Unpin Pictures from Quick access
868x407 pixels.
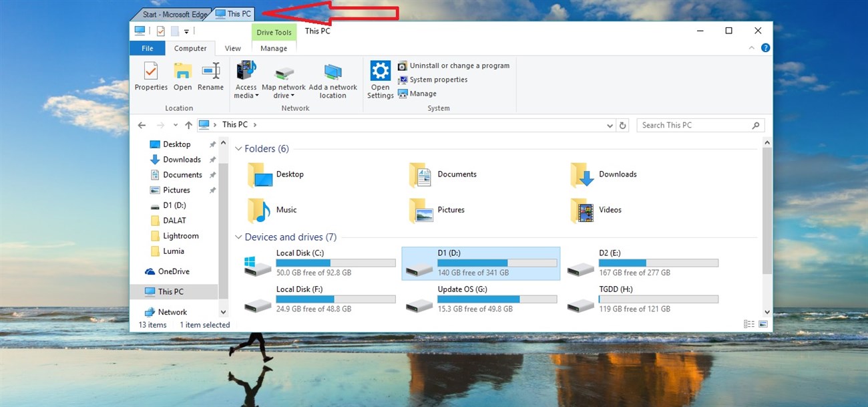[x=212, y=190]
